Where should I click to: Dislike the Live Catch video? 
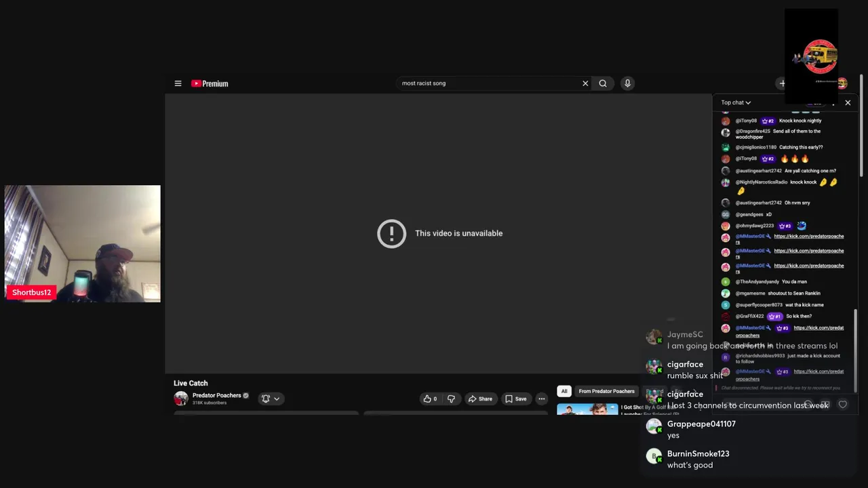(x=451, y=399)
